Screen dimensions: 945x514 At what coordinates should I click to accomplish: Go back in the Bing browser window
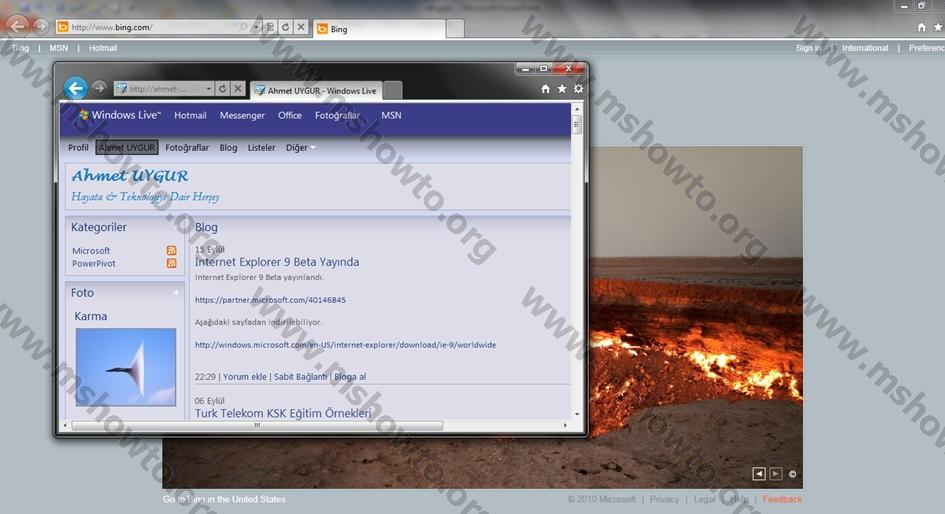pos(17,26)
